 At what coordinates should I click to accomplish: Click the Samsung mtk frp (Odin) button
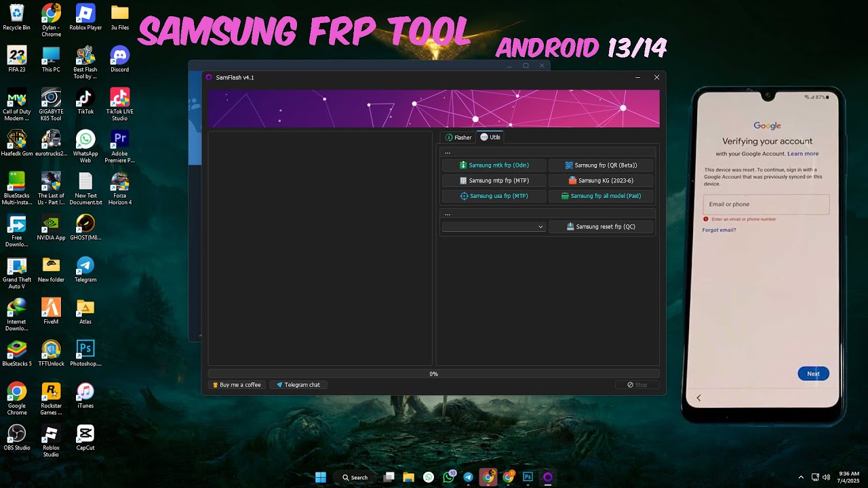pos(494,165)
